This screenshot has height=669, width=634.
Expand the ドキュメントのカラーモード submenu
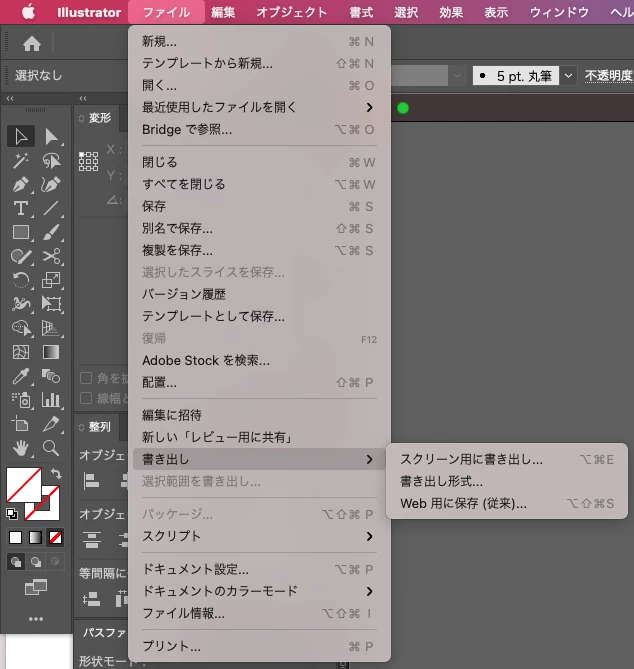(x=259, y=591)
